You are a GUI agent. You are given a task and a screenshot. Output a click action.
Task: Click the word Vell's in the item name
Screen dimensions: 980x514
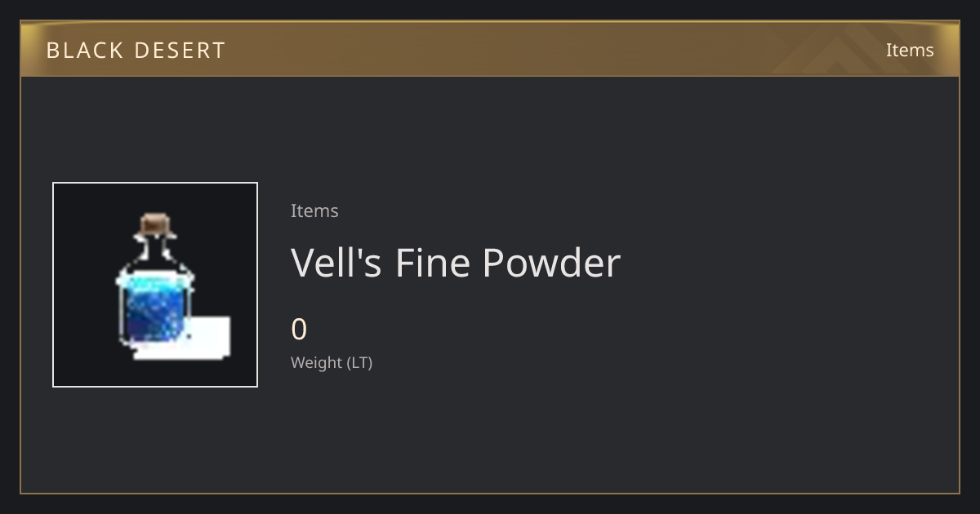(x=336, y=263)
